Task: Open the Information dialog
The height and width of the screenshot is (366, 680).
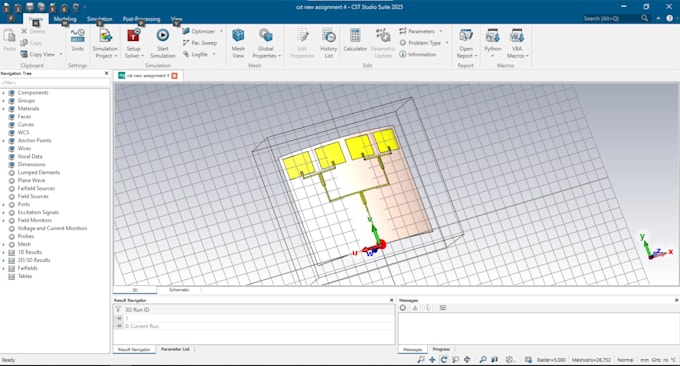Action: tap(417, 54)
